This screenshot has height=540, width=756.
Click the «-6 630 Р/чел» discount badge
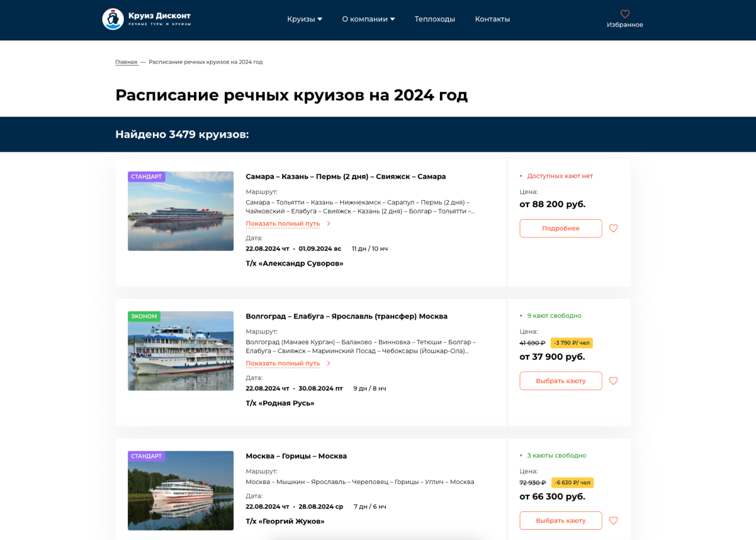point(573,482)
